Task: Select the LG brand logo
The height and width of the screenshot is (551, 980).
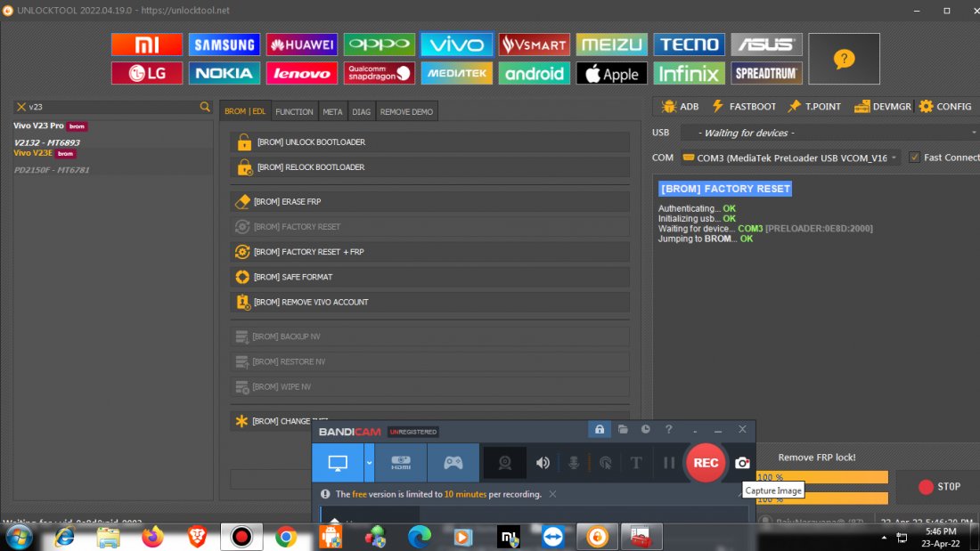Action: tap(147, 73)
